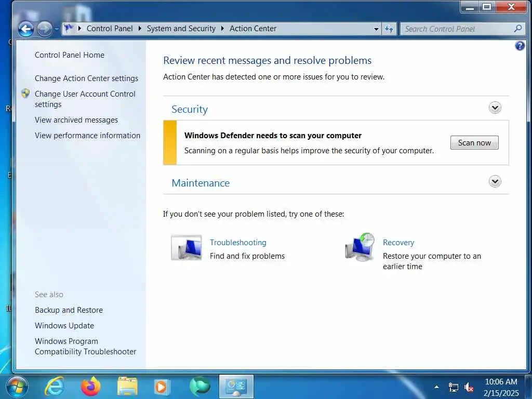Minimize the Action Center window
The height and width of the screenshot is (399, 532).
point(470,7)
